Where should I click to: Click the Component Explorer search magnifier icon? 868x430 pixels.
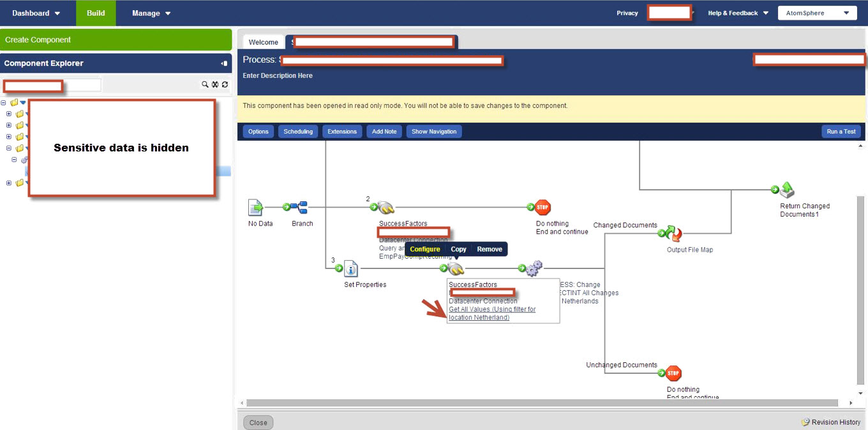[x=205, y=84]
